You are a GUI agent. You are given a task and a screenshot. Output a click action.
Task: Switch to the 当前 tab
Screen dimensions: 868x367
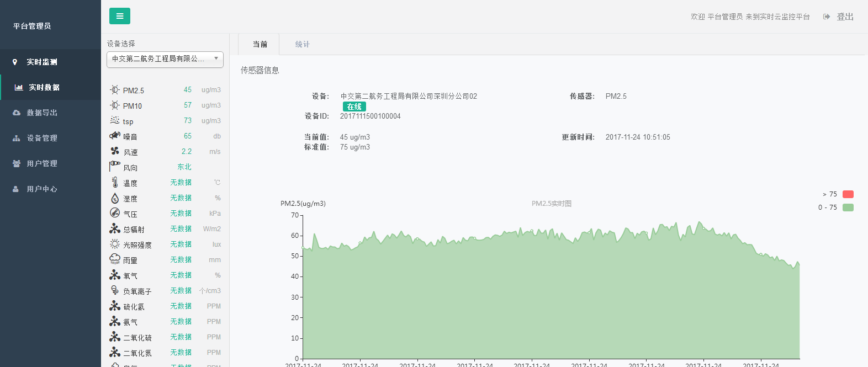[260, 44]
